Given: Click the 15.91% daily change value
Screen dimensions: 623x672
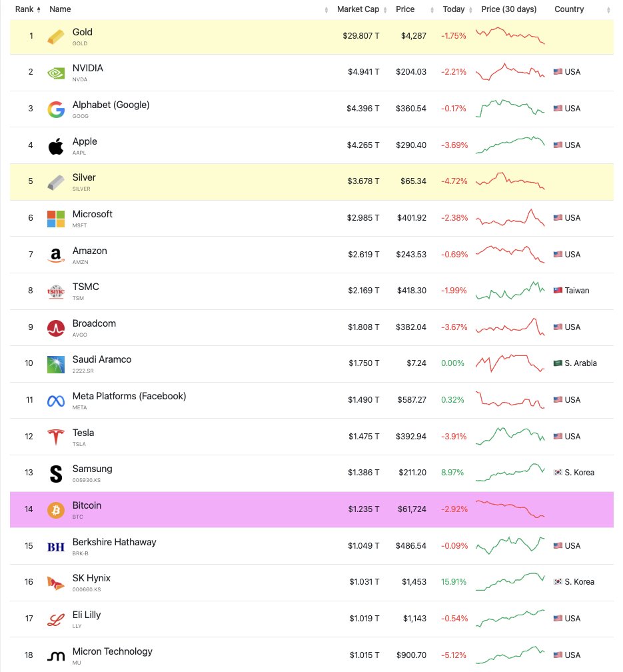Looking at the screenshot, I should pos(453,581).
